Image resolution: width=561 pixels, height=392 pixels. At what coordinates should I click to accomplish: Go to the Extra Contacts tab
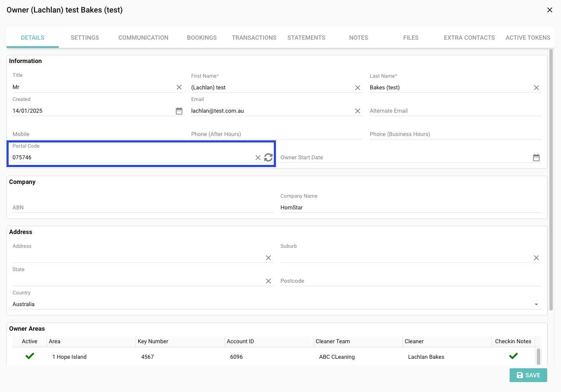click(x=469, y=38)
